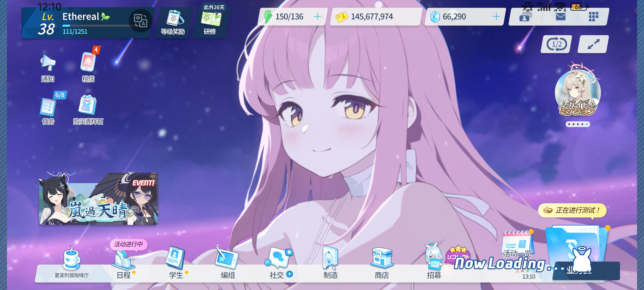Image resolution: width=644 pixels, height=290 pixels.
Task: Open the 编组 formation menu
Action: coord(228,263)
